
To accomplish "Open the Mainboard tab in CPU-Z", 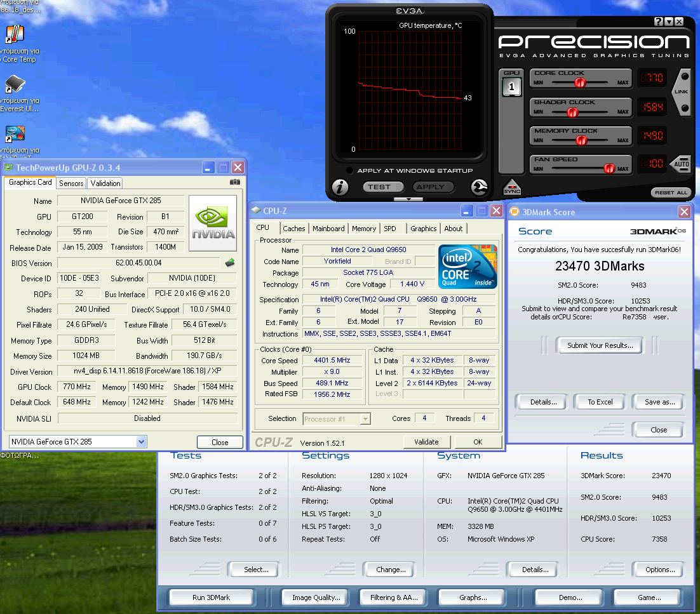I will point(328,229).
